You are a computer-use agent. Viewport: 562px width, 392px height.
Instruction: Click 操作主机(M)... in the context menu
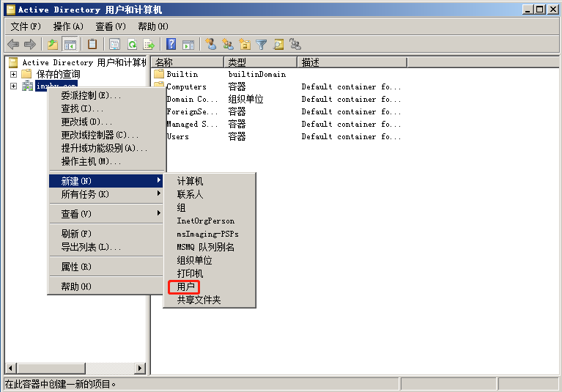click(x=106, y=161)
